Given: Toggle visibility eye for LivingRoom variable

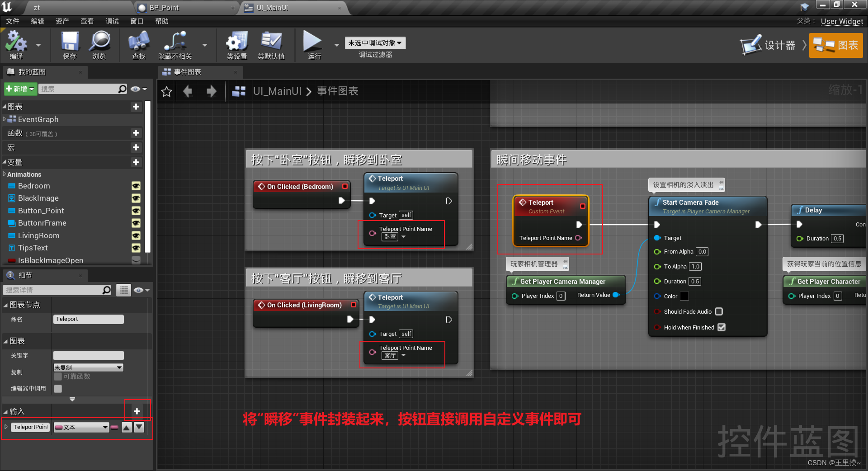Looking at the screenshot, I should point(136,236).
